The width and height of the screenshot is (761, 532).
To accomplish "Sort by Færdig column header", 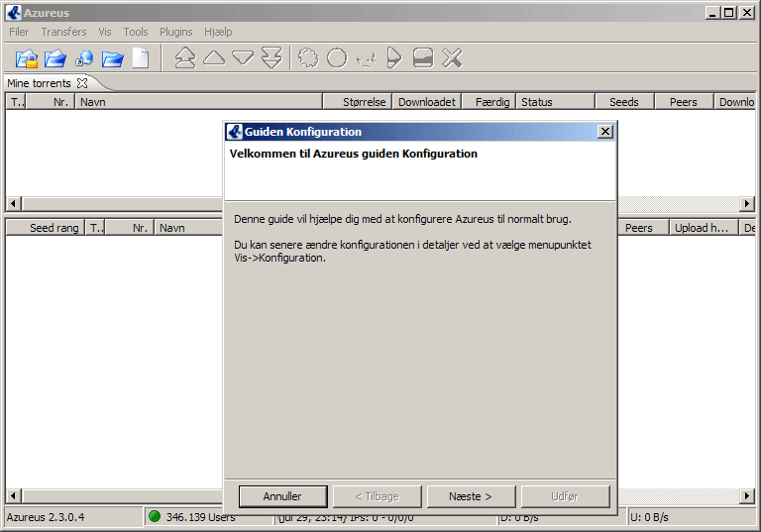I will click(x=489, y=102).
